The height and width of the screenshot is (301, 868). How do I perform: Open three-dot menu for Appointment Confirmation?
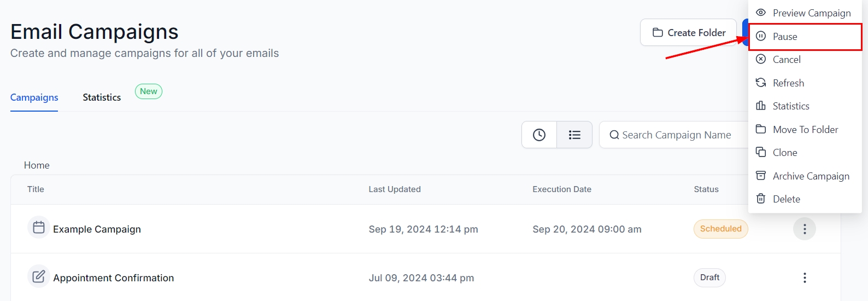pyautogui.click(x=804, y=278)
